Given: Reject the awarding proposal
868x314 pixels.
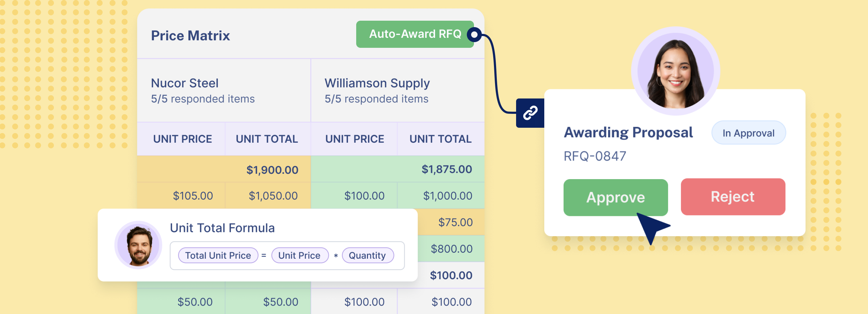Looking at the screenshot, I should pyautogui.click(x=733, y=197).
